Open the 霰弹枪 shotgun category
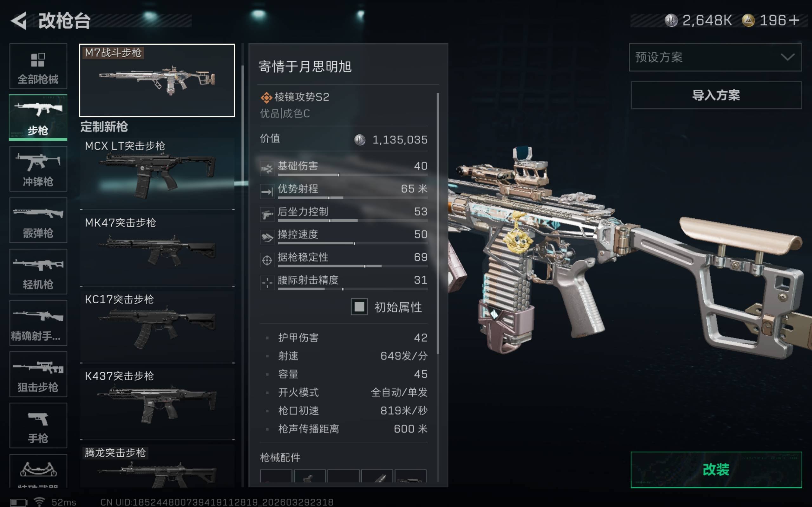Viewport: 812px width, 507px height. tap(38, 220)
